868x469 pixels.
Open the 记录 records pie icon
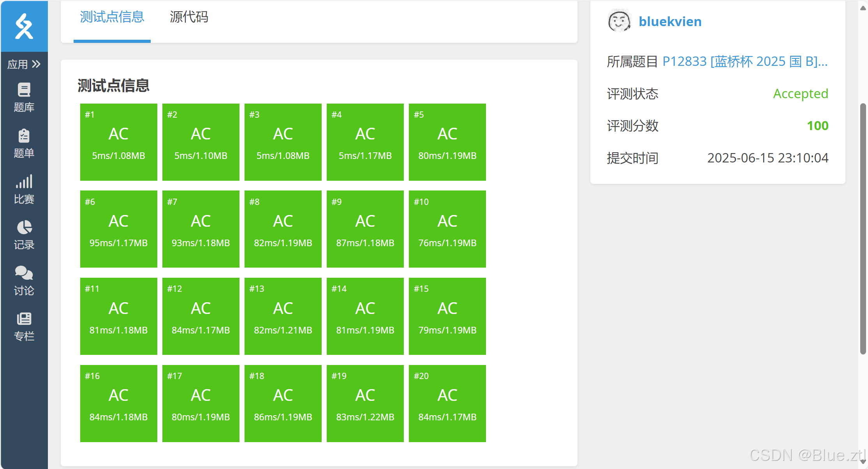[24, 227]
